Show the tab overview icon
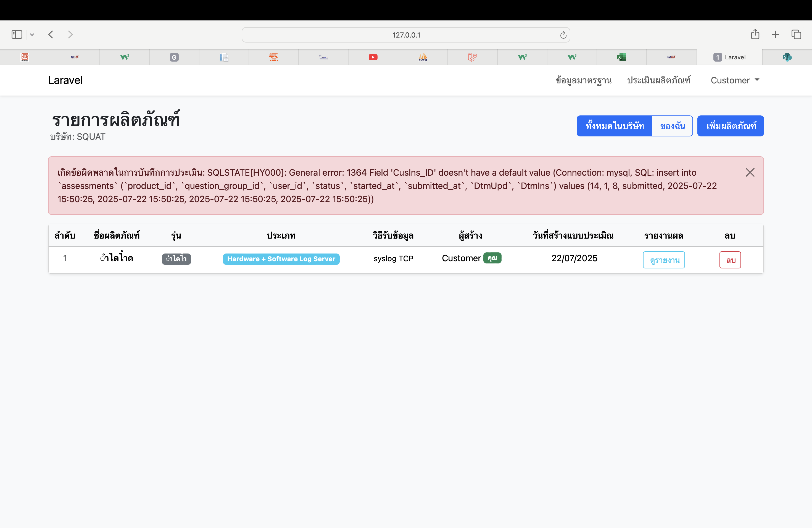Screen dimensions: 812x528 tap(796, 35)
